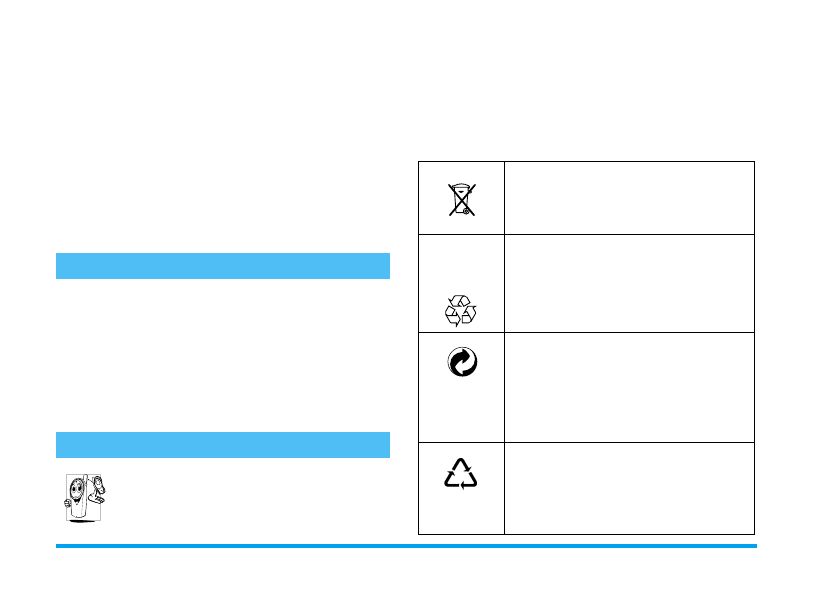Select the blank cell beside recycling loop
This screenshot has width=838, height=596.
coord(629,283)
